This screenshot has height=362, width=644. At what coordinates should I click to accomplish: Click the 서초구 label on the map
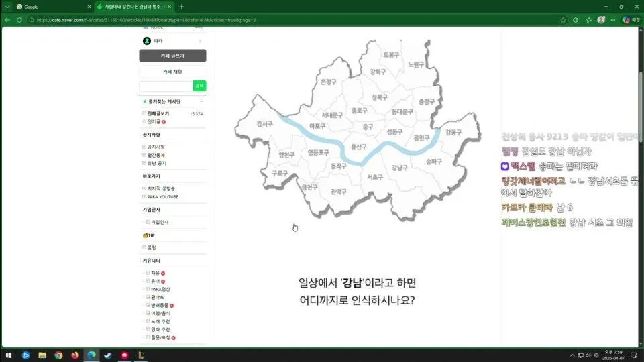click(375, 177)
